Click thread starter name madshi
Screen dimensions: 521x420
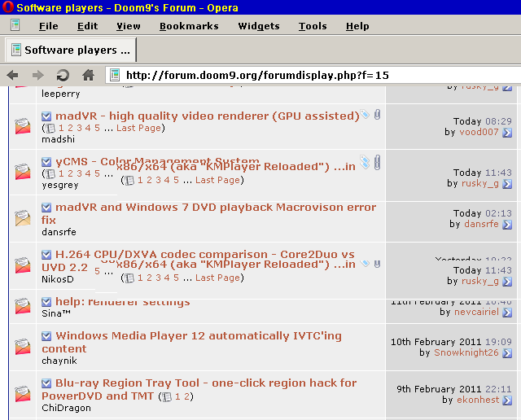58,139
